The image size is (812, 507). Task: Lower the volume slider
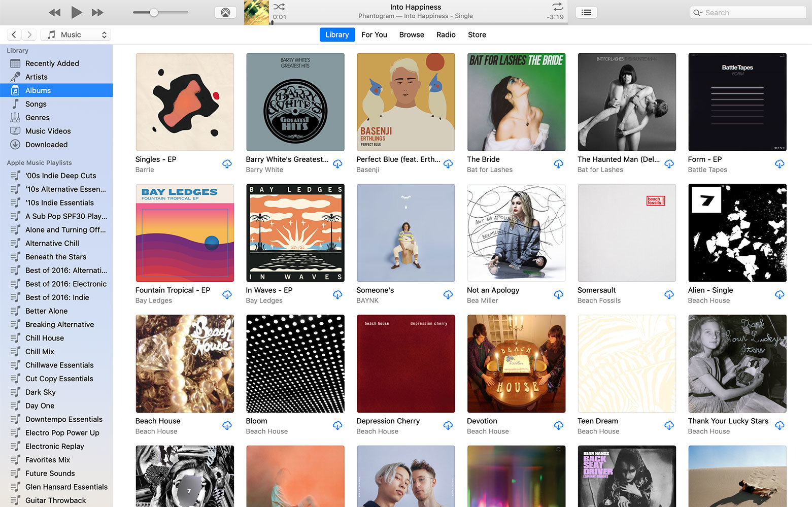point(142,11)
